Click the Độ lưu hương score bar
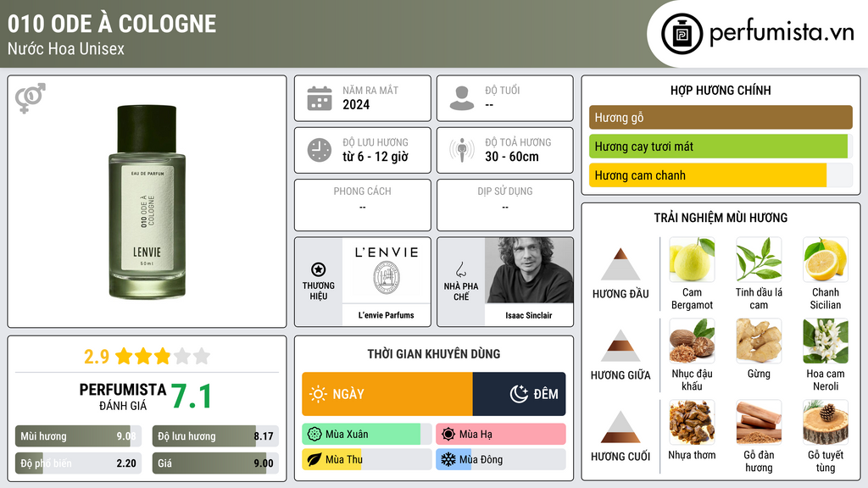Screen dimensions: 868x488 [215, 436]
